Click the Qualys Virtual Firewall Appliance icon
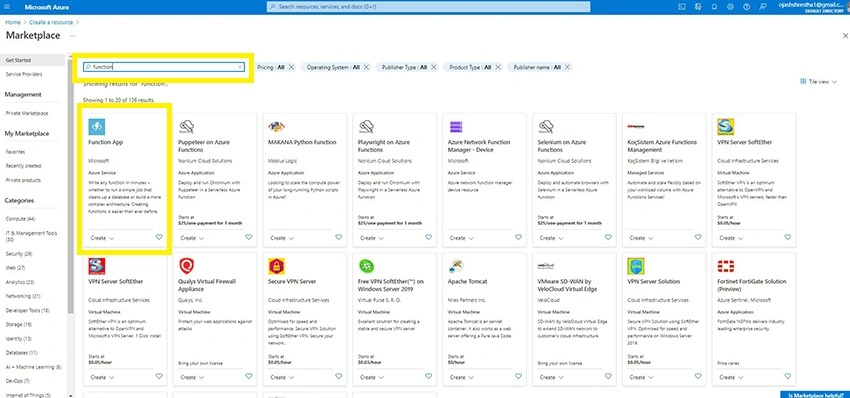The width and height of the screenshot is (850, 398). pyautogui.click(x=187, y=266)
